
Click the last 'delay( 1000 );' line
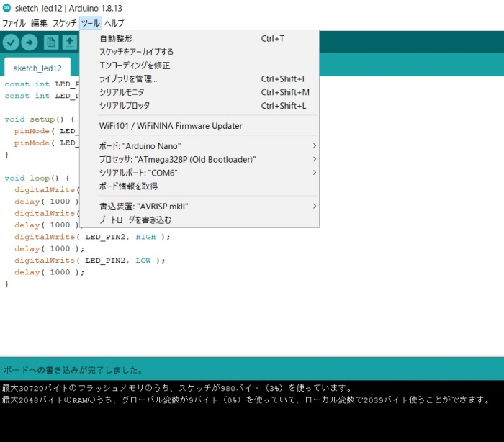50,272
